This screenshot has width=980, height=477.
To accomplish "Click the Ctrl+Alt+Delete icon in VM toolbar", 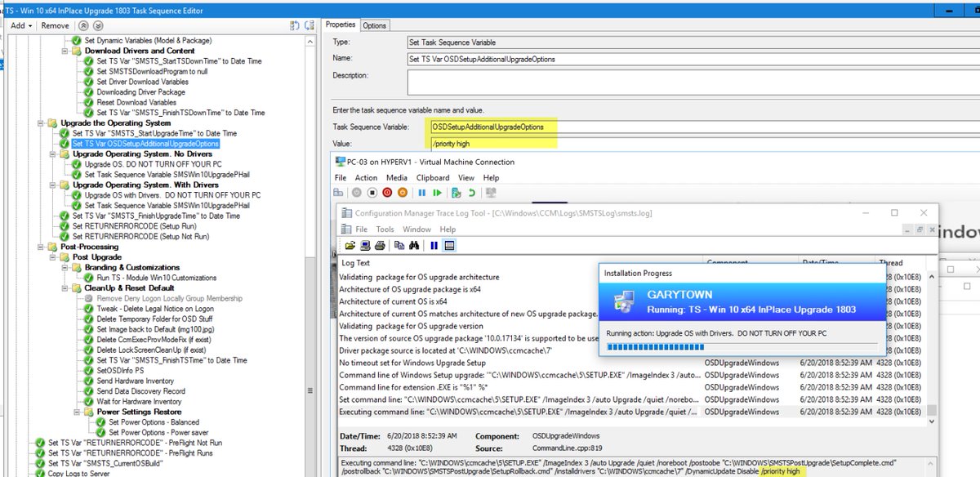I will tap(338, 193).
